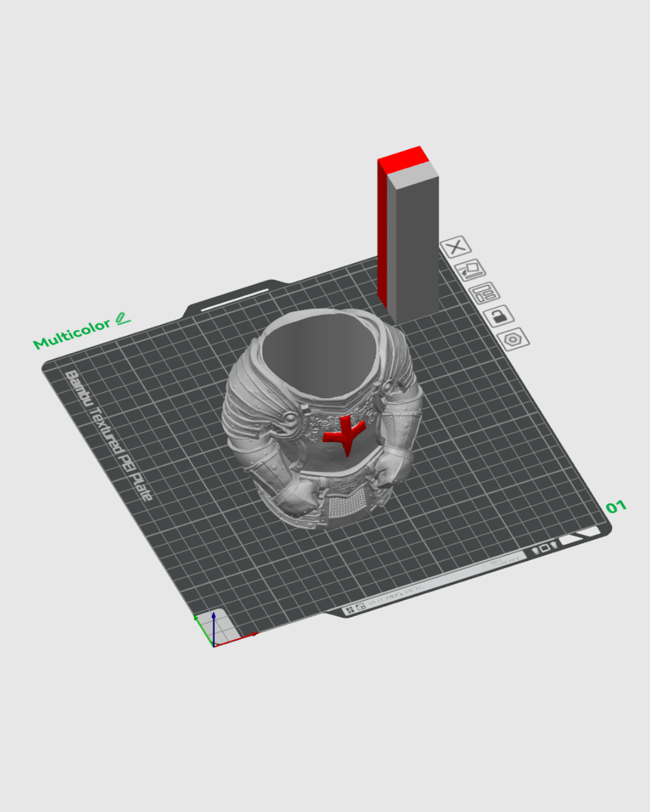Click the plate arrange layout icon

pyautogui.click(x=486, y=294)
